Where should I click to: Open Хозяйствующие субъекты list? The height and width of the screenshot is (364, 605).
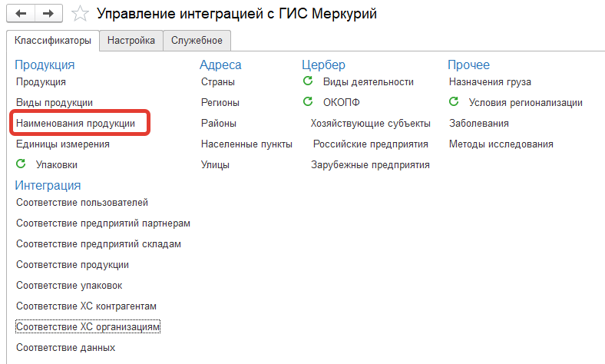(x=370, y=124)
